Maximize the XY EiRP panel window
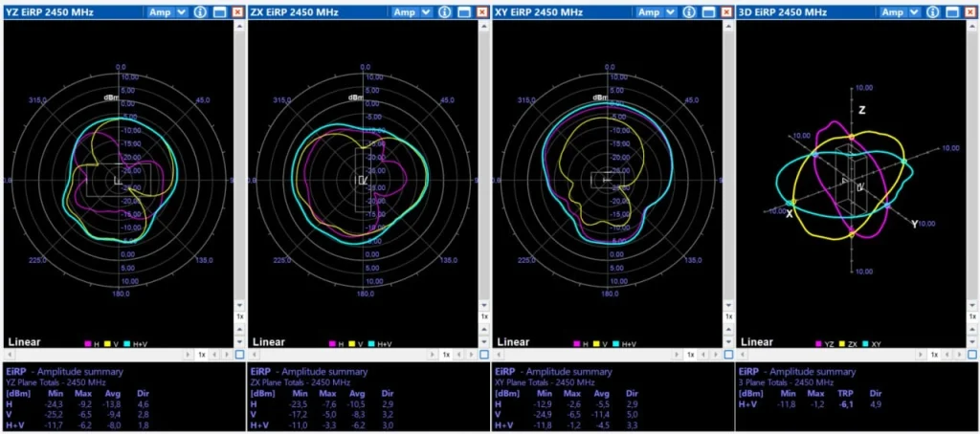The image size is (980, 434). tap(707, 12)
